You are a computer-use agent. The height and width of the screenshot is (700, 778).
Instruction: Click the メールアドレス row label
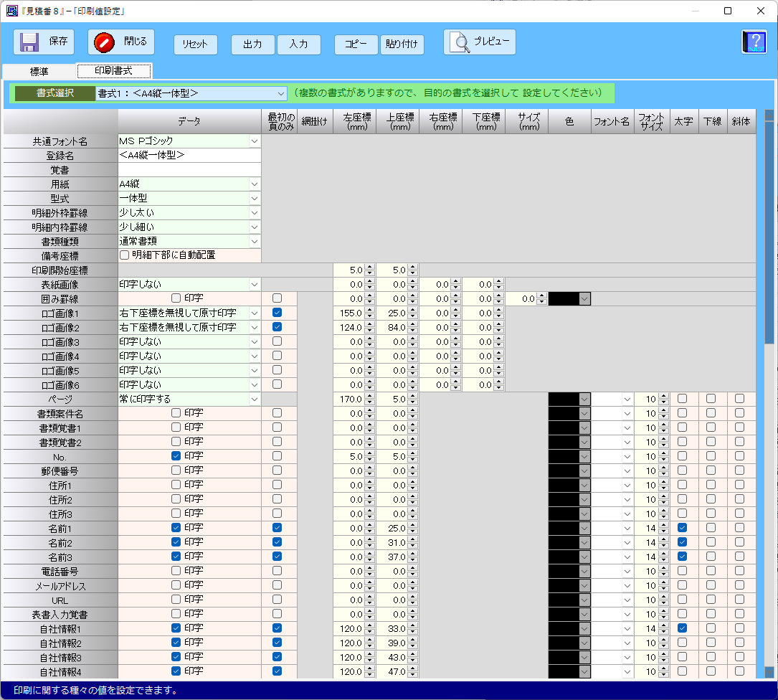(x=60, y=586)
